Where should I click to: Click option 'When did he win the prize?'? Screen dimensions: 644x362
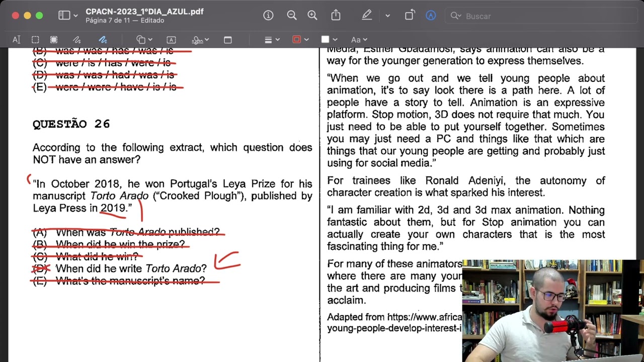pos(120,244)
